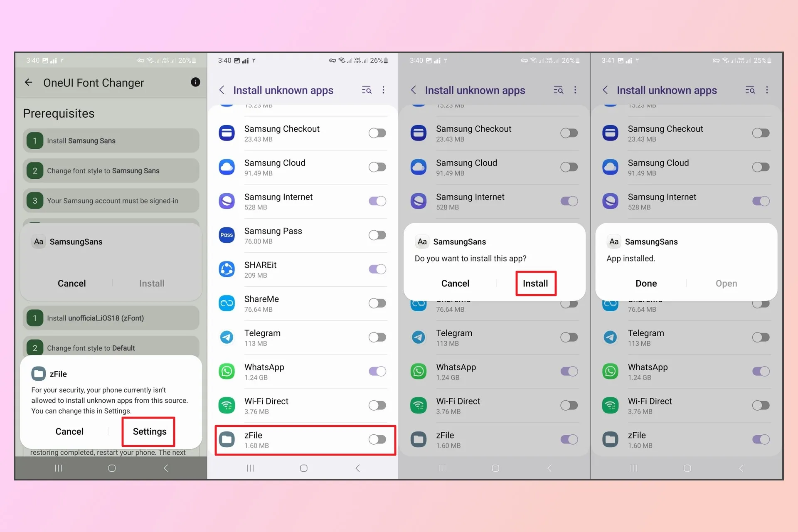Enable Wi-Fi Direct switch on the undimmed screen
The height and width of the screenshot is (532, 798).
coord(377,406)
